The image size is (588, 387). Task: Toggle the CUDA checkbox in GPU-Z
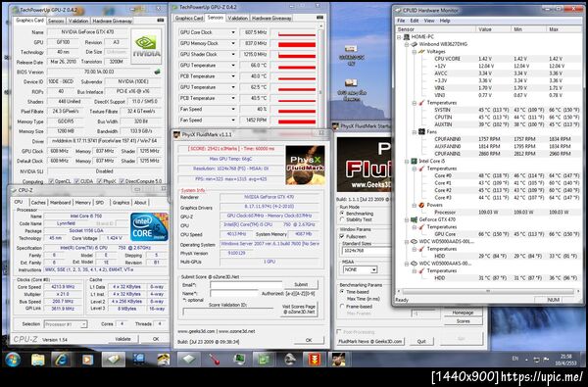(76, 181)
